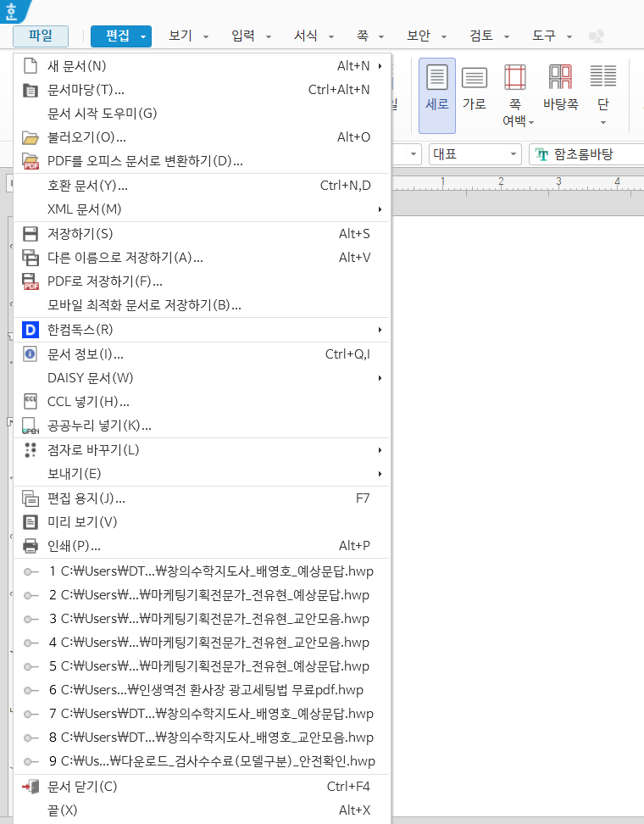Click the 편집 용지 page setup icon
The image size is (644, 824).
pos(31,498)
